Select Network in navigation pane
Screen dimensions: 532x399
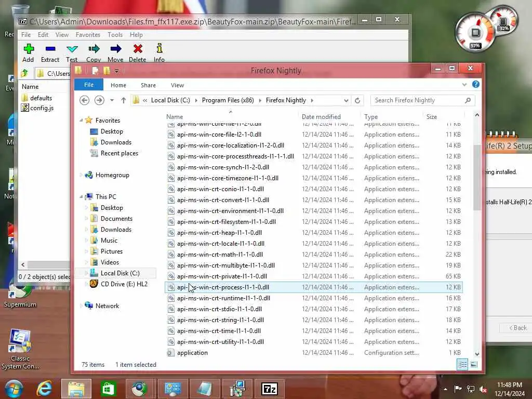pos(107,305)
